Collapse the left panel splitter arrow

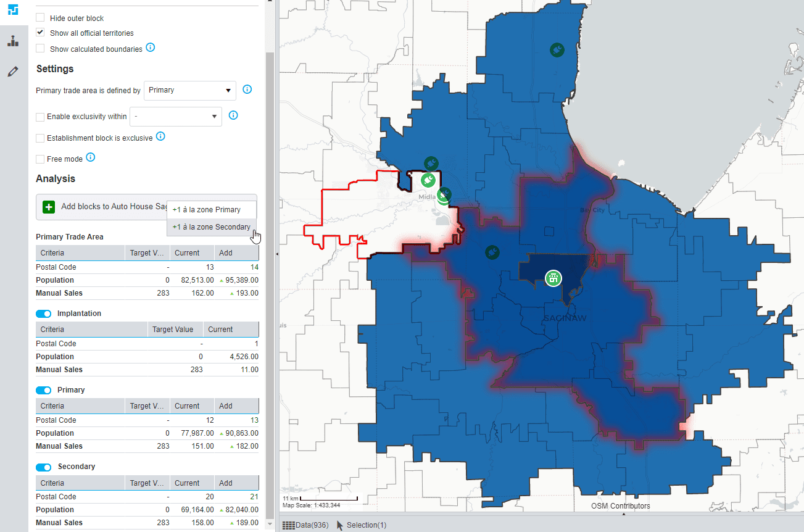pos(276,254)
